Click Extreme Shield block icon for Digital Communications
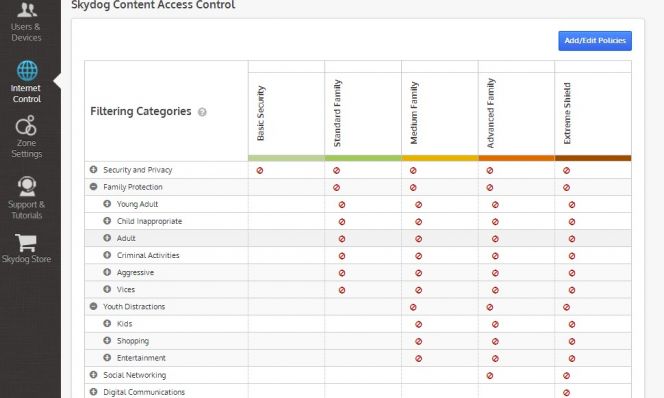The image size is (664, 398). click(x=566, y=393)
